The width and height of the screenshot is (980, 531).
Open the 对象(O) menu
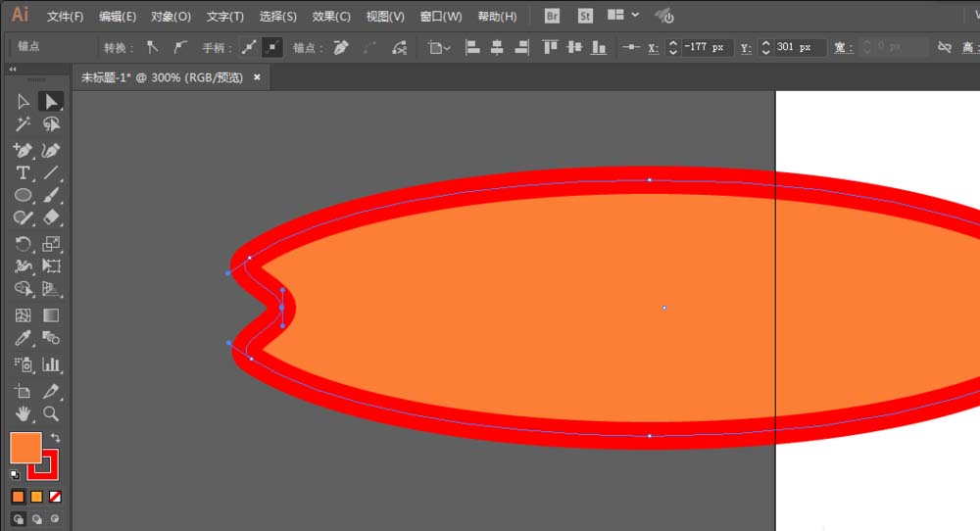click(171, 17)
